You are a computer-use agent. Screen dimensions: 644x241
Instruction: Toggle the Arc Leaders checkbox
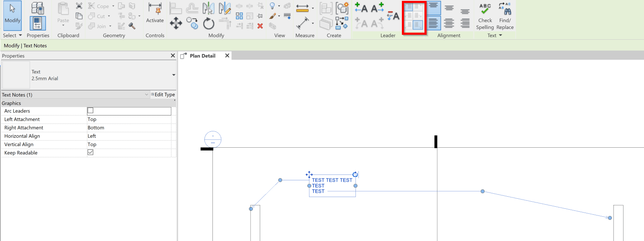click(x=90, y=111)
